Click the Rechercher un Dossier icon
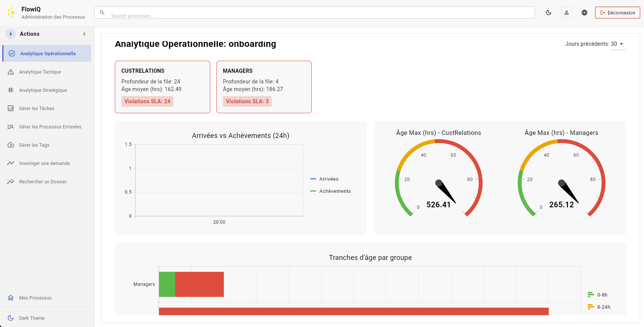Screen dimensions: 644x327 [11, 182]
